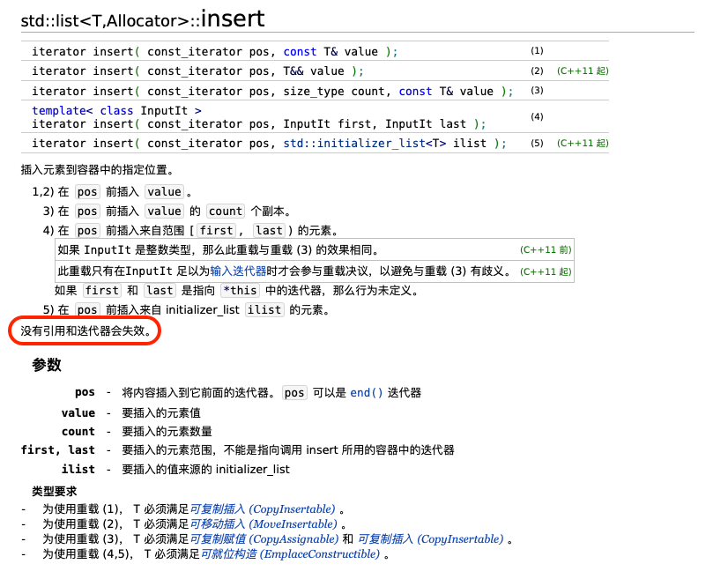Click the (C++11 前) note label

tap(547, 251)
